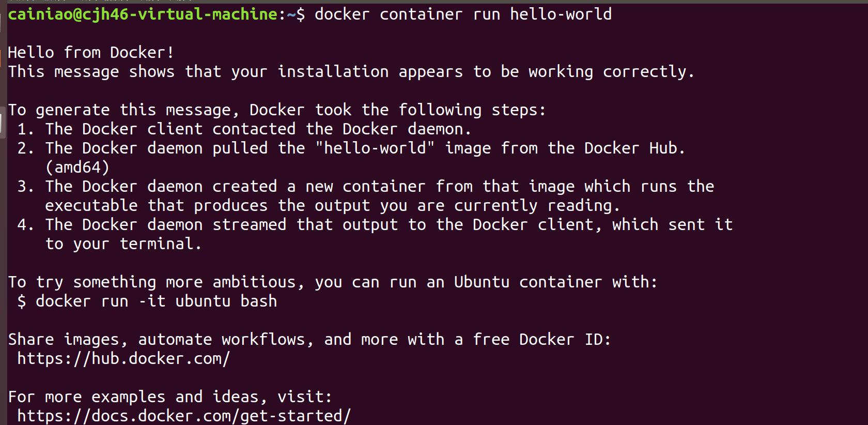This screenshot has width=868, height=425.
Task: Click the command 'docker container run hello-world'
Action: 463,14
